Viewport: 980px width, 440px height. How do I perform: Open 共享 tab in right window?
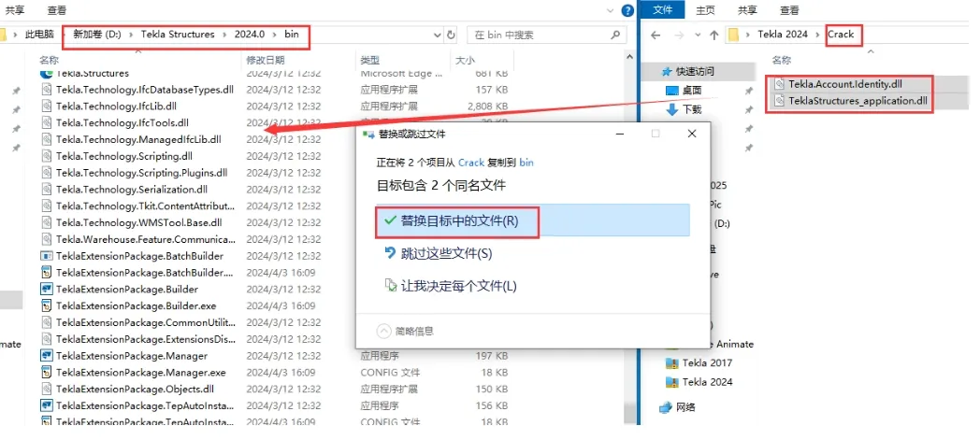pyautogui.click(x=747, y=10)
